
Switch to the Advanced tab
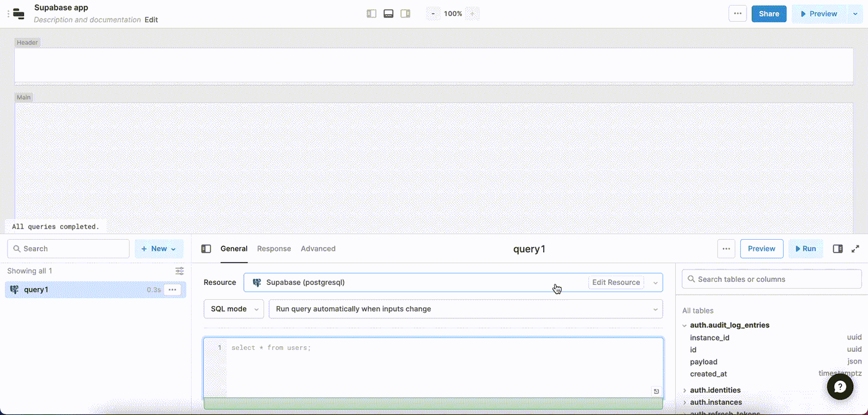point(318,249)
